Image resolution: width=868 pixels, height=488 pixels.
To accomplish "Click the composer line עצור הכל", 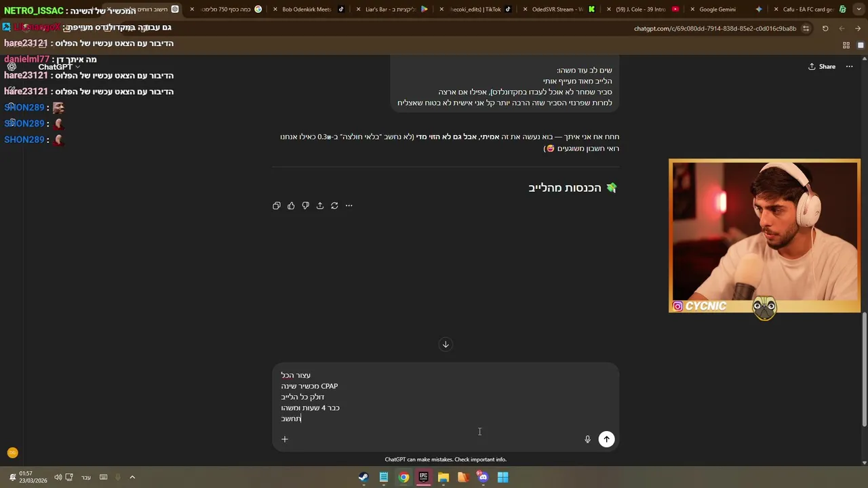I will click(x=296, y=375).
